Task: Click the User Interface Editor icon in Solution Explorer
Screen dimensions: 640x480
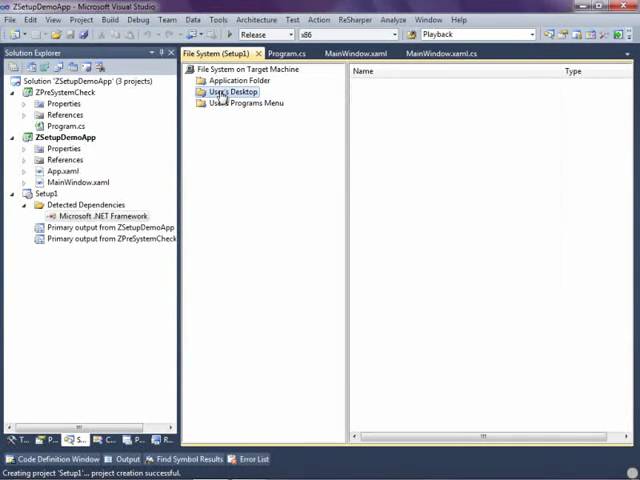Action: (x=73, y=67)
